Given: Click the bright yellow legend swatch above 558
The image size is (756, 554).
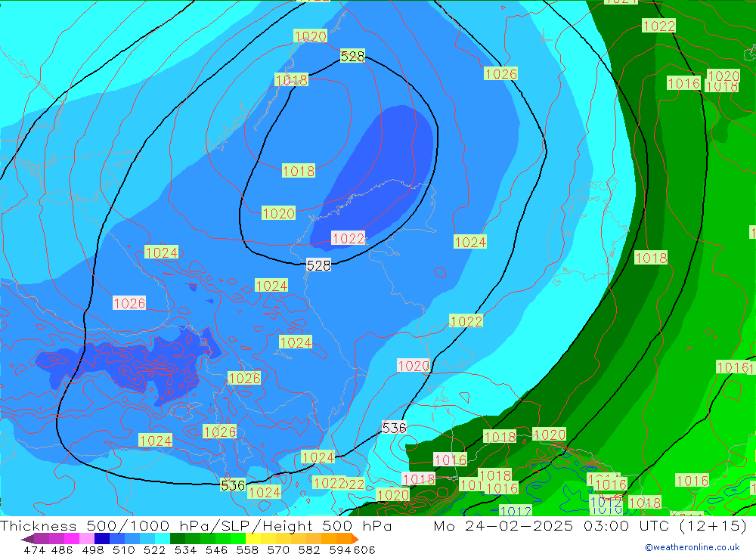Looking at the screenshot, I should click(x=253, y=539).
